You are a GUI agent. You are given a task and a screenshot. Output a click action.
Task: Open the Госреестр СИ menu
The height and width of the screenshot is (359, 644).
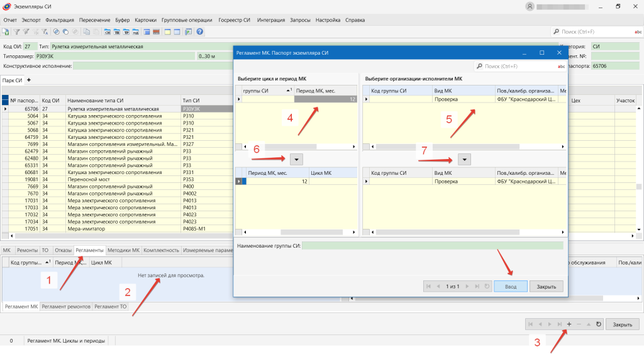(234, 19)
